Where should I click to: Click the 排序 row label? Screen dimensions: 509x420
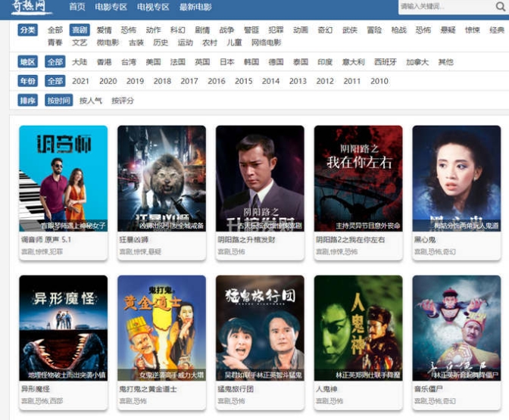point(28,101)
